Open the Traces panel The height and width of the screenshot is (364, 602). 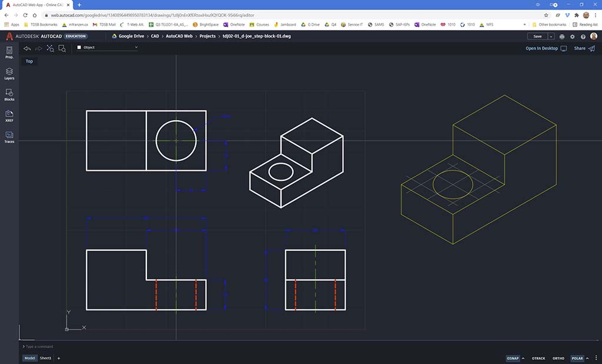pos(9,137)
